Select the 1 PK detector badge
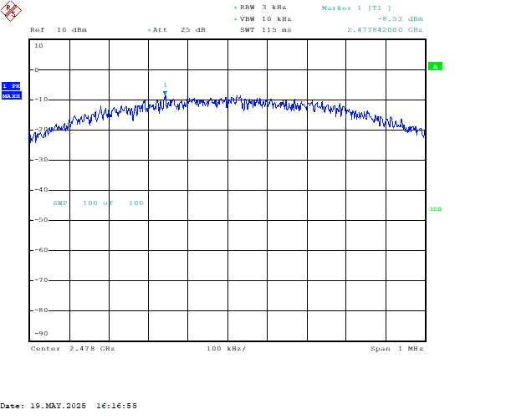The image size is (506, 420). pos(11,86)
